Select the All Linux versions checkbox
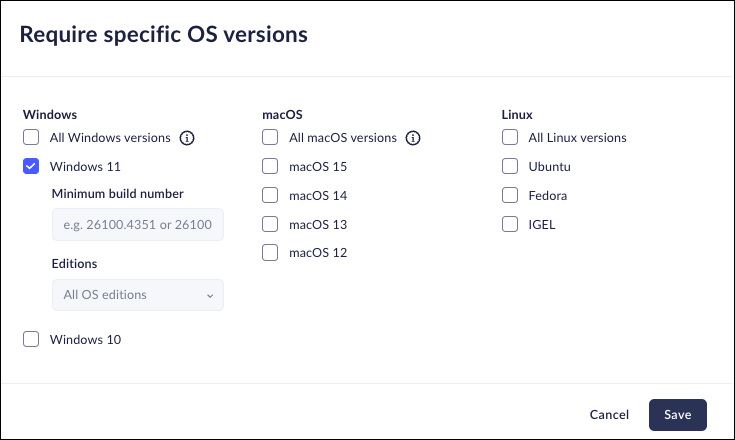This screenshot has width=735, height=440. (x=510, y=138)
